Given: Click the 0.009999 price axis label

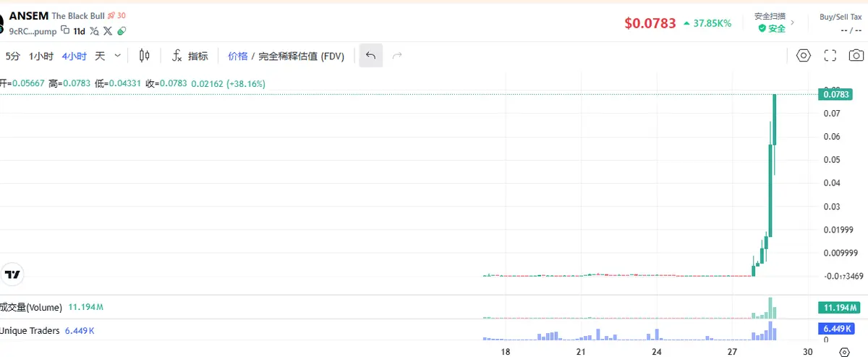Looking at the screenshot, I should click(x=840, y=253).
